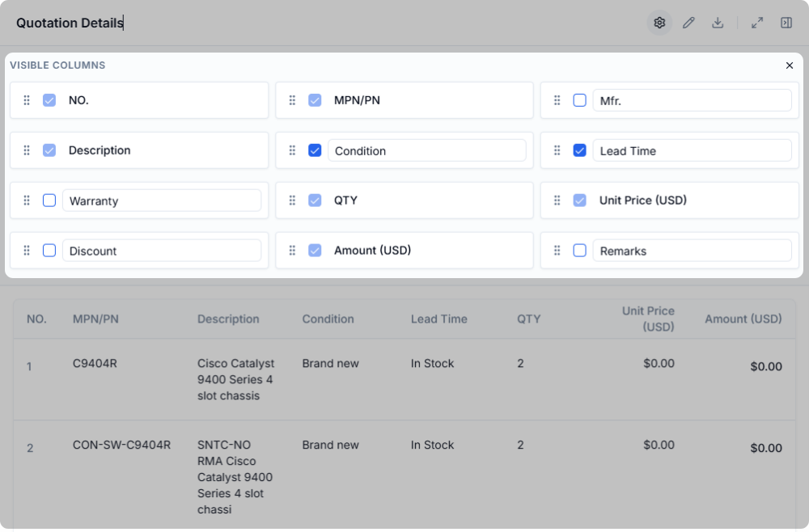Viewport: 809px width, 532px height.
Task: Click the Quotation Details title text
Action: point(70,23)
